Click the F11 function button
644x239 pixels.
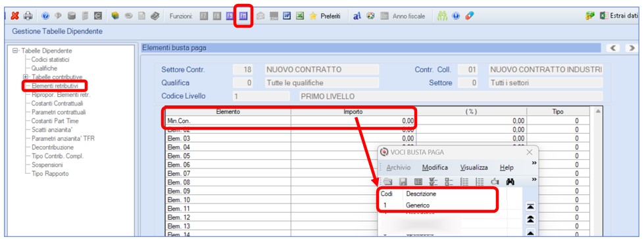(243, 16)
